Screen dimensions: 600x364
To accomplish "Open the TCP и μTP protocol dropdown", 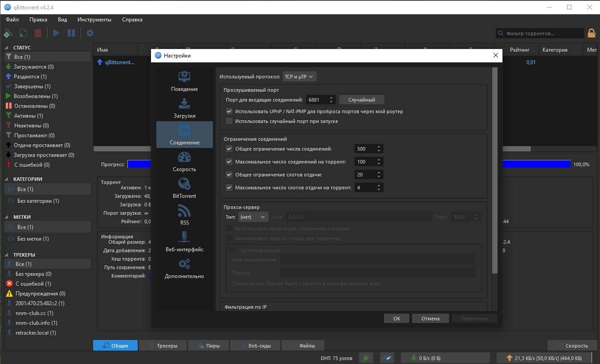I will pos(300,77).
